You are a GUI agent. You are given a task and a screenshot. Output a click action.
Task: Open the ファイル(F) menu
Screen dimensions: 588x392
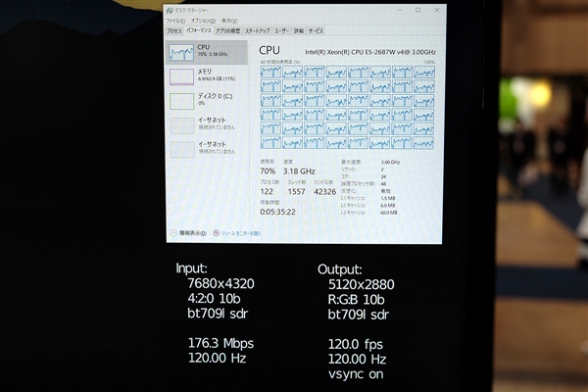click(175, 21)
